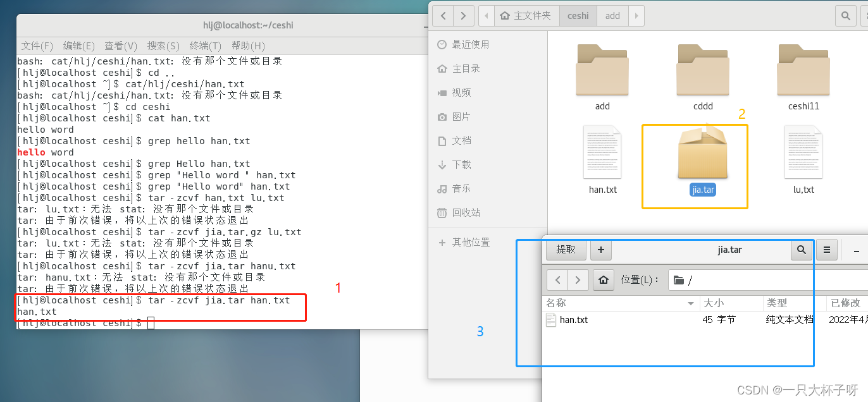Open the ceshi11 folder
This screenshot has height=402, width=868.
pos(803,70)
